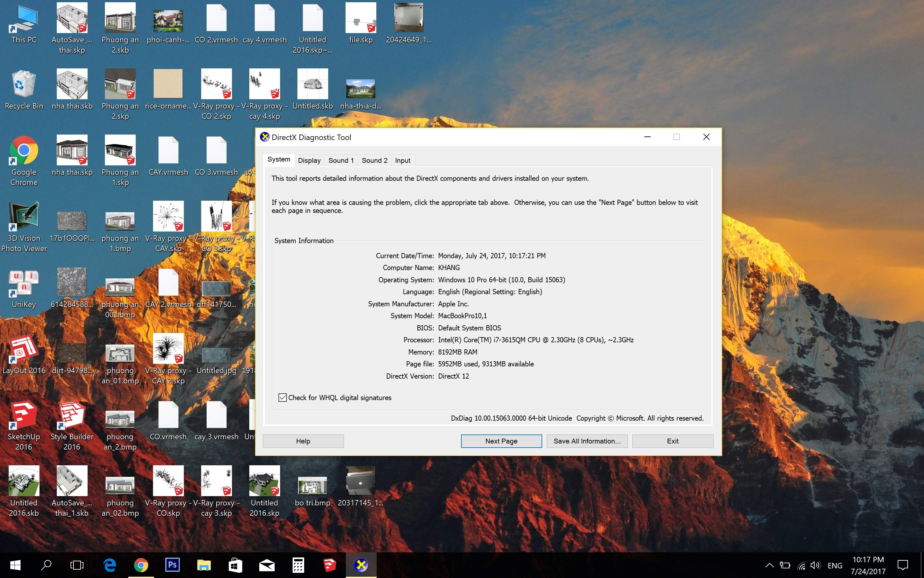This screenshot has height=578, width=924.
Task: Launch Microsoft Edge from the taskbar
Action: coord(110,565)
